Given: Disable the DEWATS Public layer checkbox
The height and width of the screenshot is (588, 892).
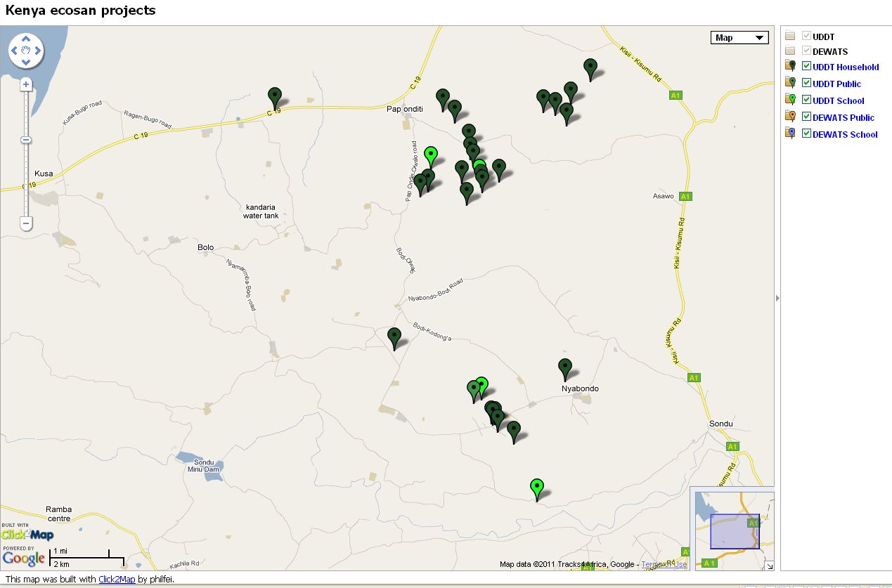Looking at the screenshot, I should pyautogui.click(x=806, y=116).
